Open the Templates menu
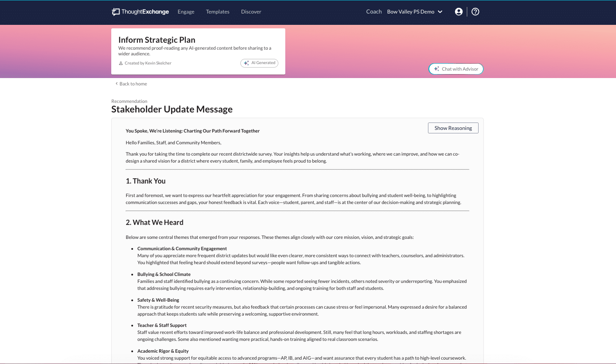 [x=218, y=12]
